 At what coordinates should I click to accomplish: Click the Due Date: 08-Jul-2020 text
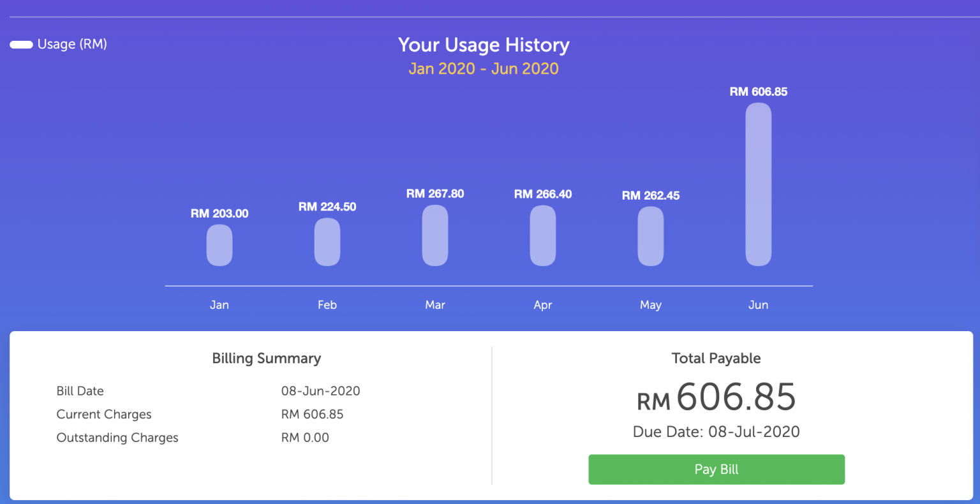[716, 431]
